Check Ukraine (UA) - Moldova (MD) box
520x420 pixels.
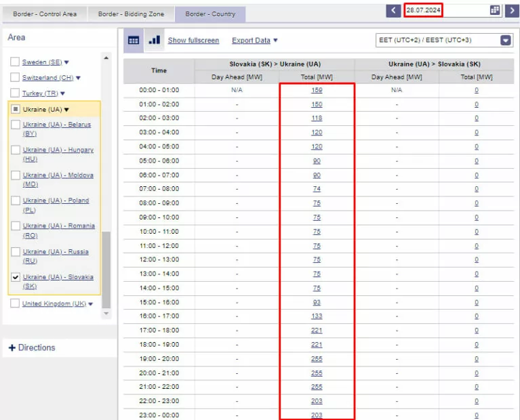[x=16, y=175]
